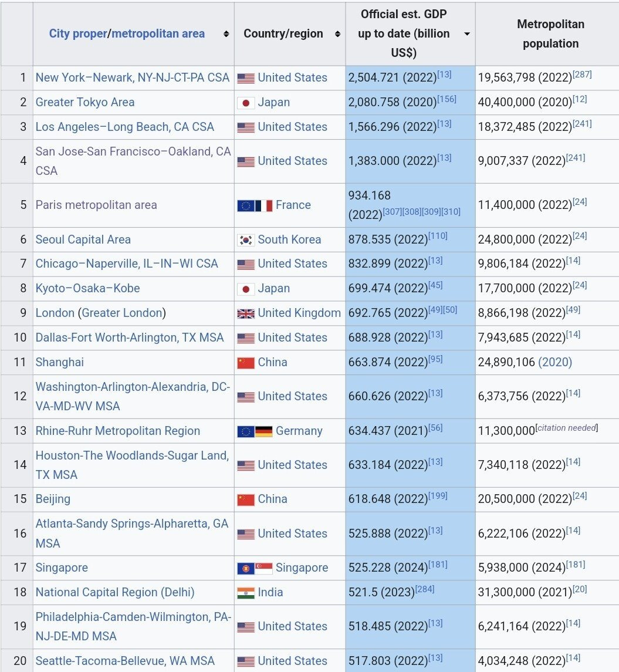This screenshot has width=619, height=672.
Task: Click the ASEAN flag in the Singapore row
Action: point(246,568)
